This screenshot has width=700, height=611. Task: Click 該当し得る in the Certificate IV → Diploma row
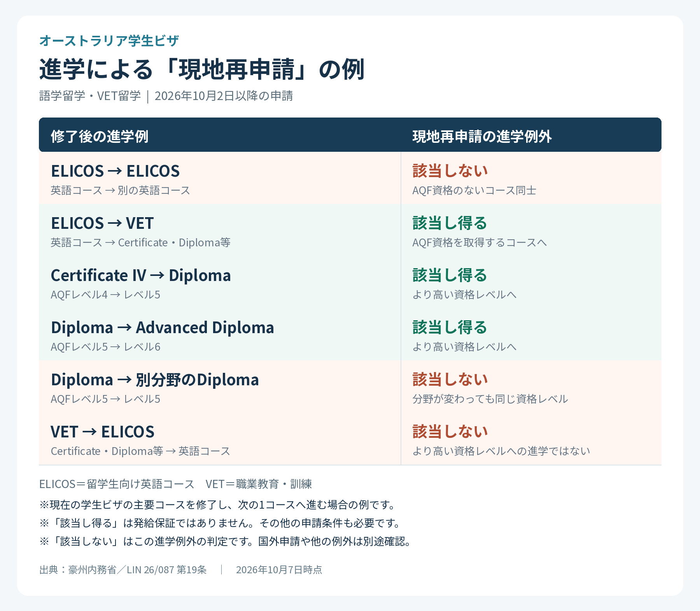coord(450,275)
